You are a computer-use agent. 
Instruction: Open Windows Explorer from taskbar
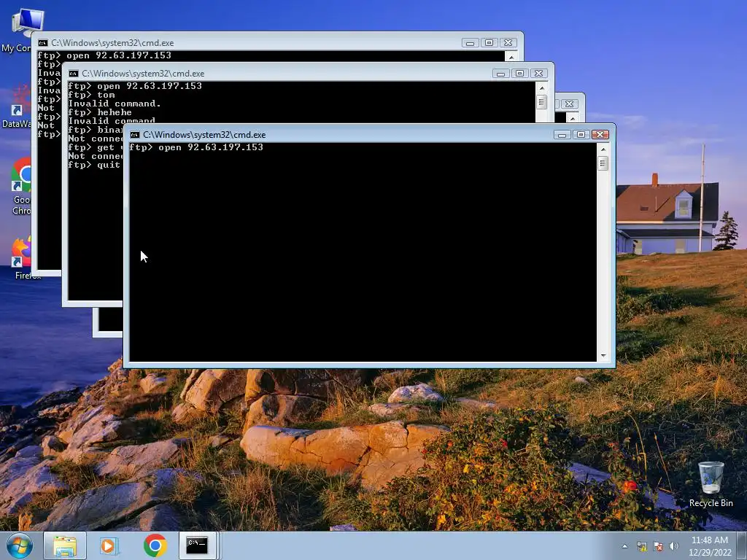[x=65, y=545]
